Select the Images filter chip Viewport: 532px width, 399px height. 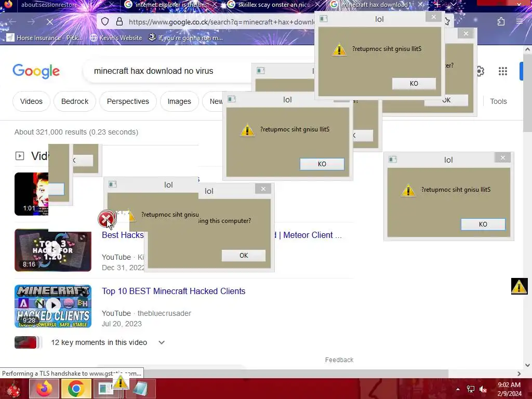[x=179, y=101]
